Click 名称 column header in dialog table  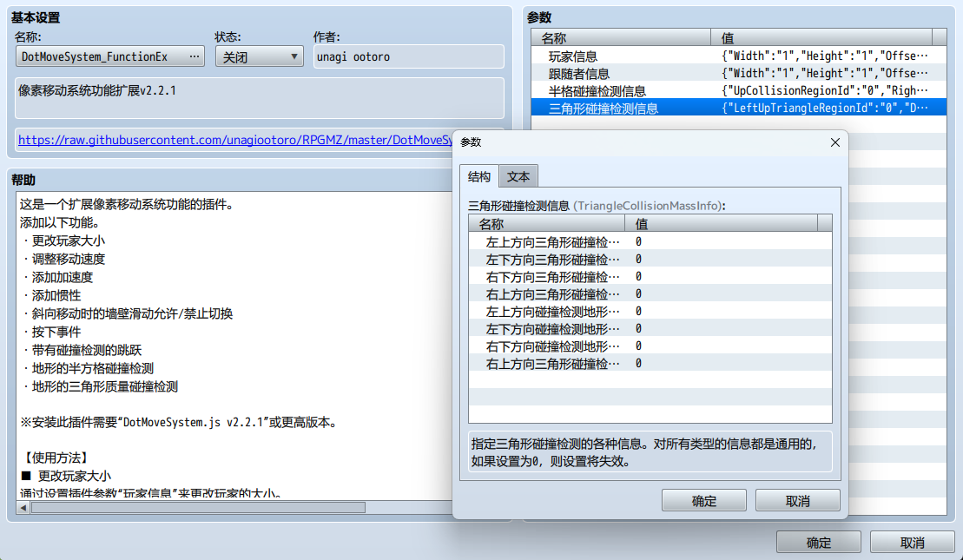click(546, 223)
